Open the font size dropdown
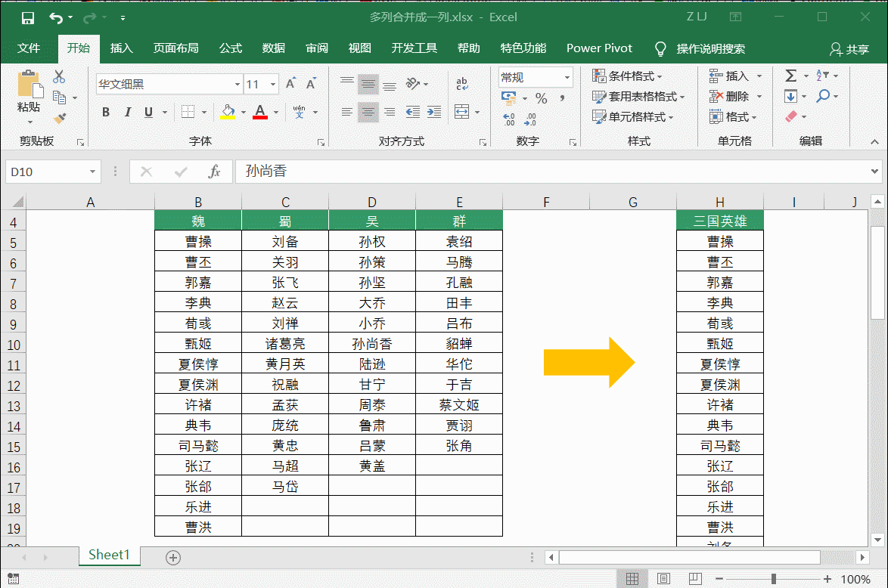This screenshot has height=588, width=888. coord(273,85)
